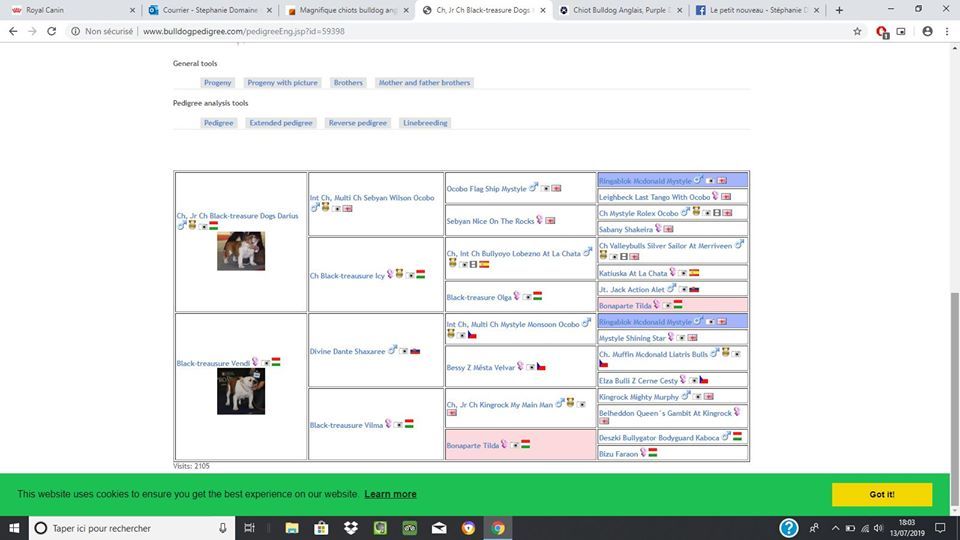Open the Progeny with picture tool
960x540 pixels.
[x=283, y=83]
